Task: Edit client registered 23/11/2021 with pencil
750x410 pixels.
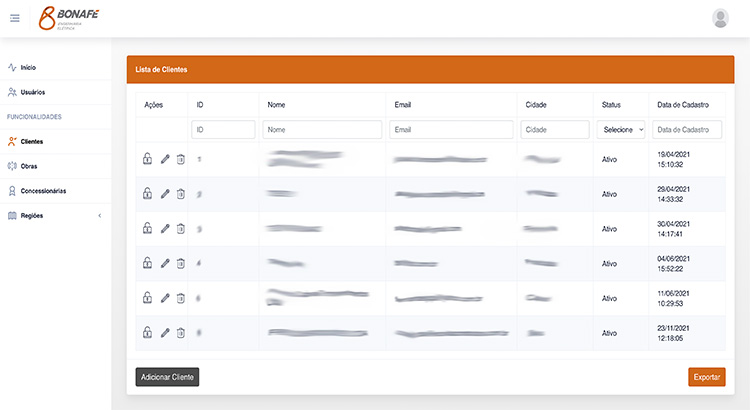Action: [165, 332]
